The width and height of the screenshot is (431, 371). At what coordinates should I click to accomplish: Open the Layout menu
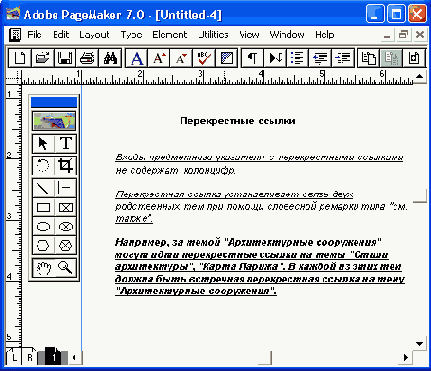94,35
